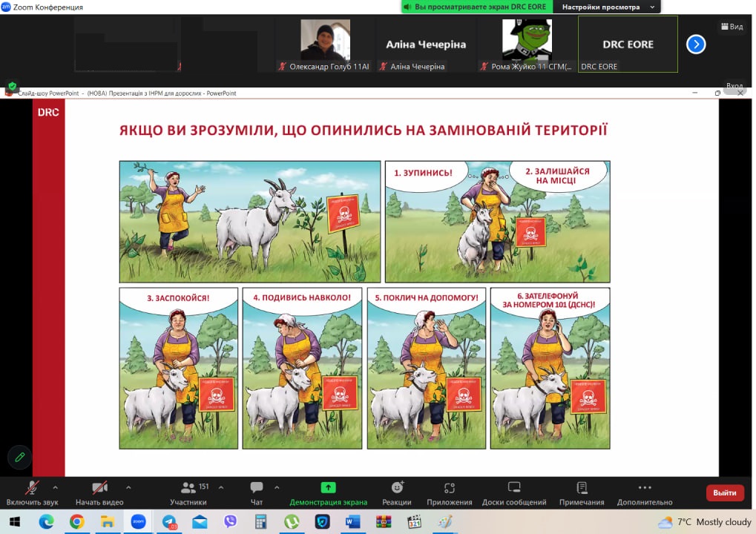
Task: Click 'Zoom Конференция' window title
Action: tap(47, 7)
